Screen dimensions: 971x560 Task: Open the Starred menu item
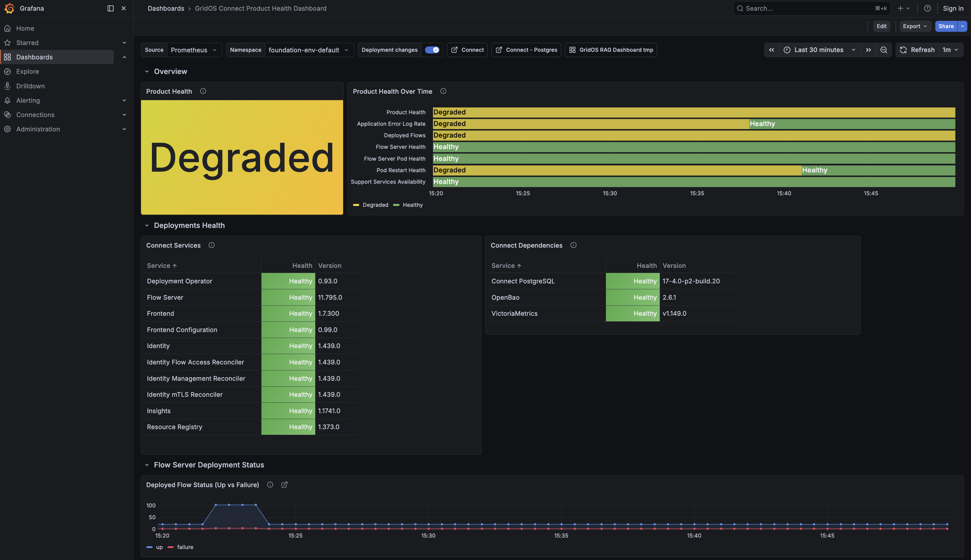coord(27,42)
